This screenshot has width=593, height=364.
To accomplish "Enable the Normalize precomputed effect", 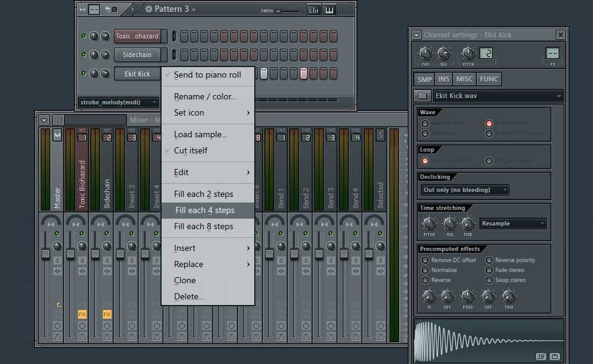I will click(x=426, y=270).
